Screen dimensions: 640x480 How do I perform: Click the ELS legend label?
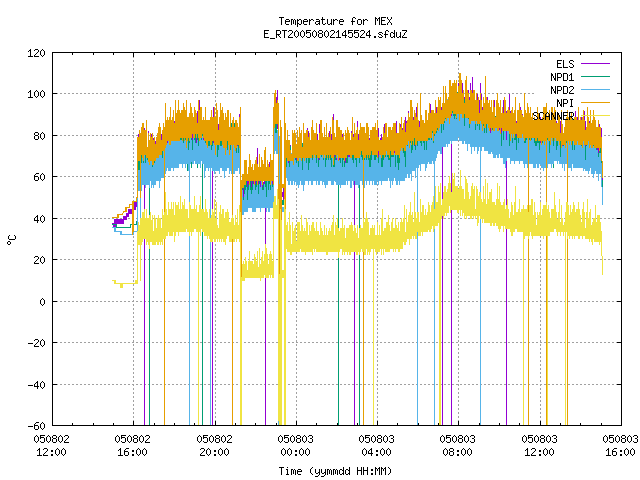click(565, 64)
